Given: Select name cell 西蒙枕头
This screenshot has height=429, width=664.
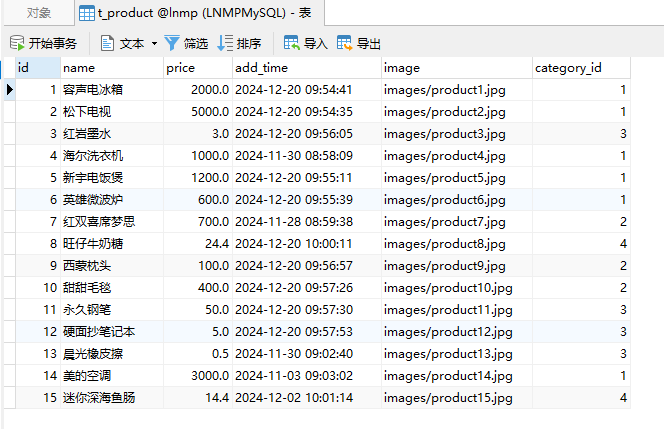Looking at the screenshot, I should [112, 266].
